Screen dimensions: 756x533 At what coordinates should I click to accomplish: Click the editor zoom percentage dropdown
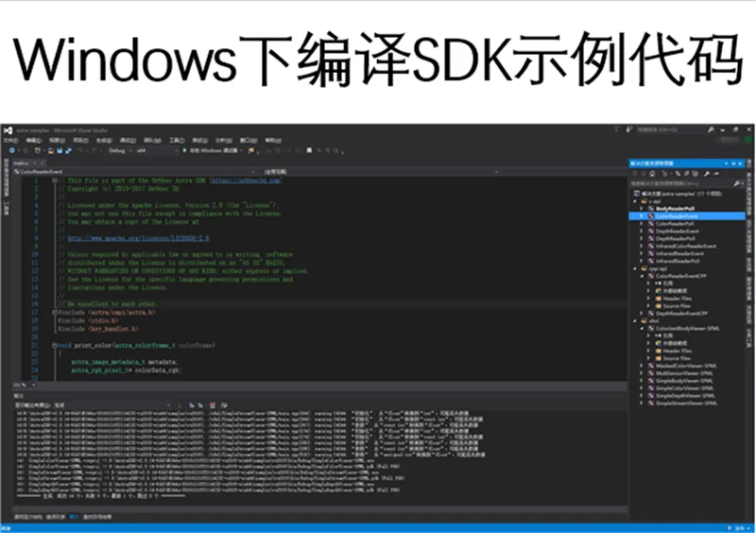25,385
